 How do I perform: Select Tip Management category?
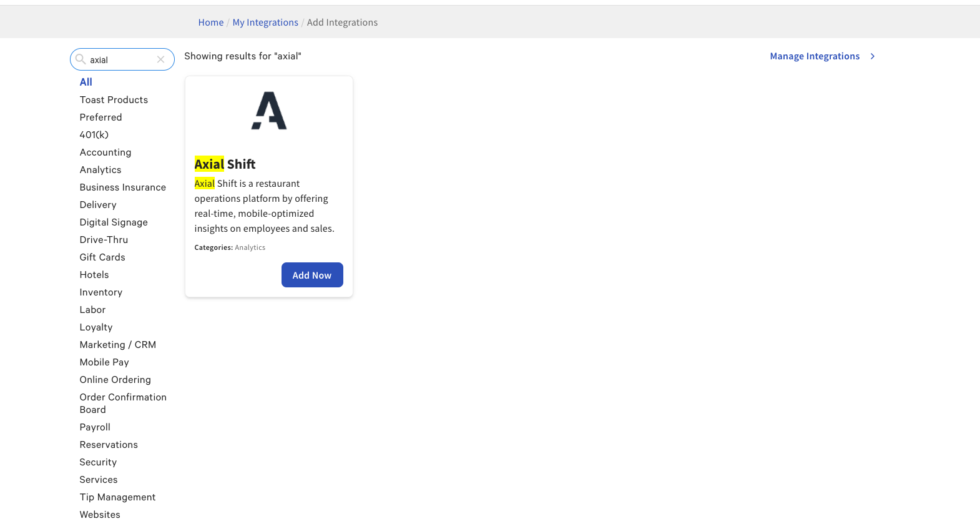coord(117,497)
